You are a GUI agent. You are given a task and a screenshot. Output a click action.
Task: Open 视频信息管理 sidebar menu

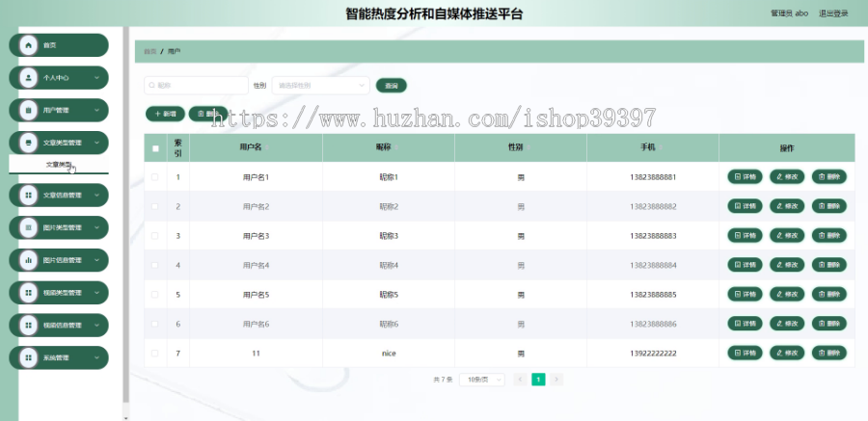click(x=59, y=326)
